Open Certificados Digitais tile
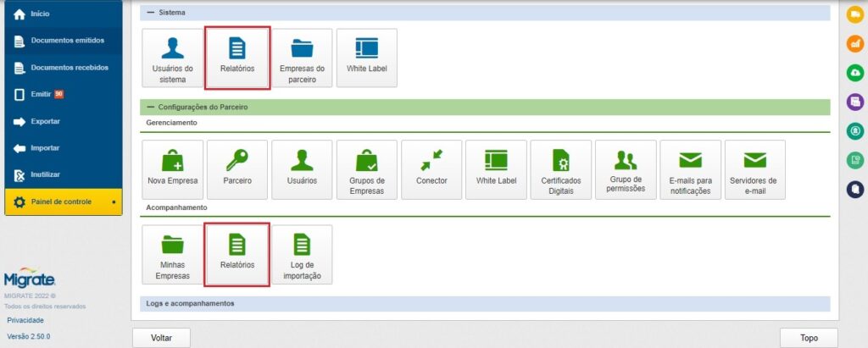 [561, 169]
